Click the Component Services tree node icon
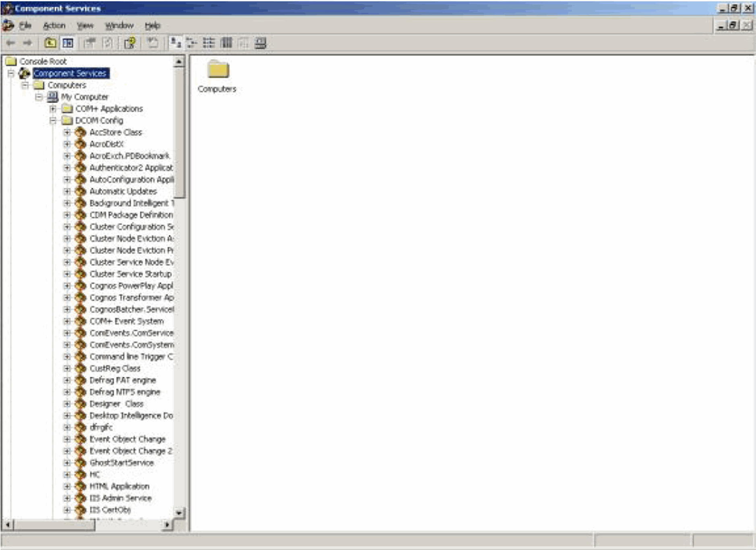The width and height of the screenshot is (756, 550). [25, 73]
